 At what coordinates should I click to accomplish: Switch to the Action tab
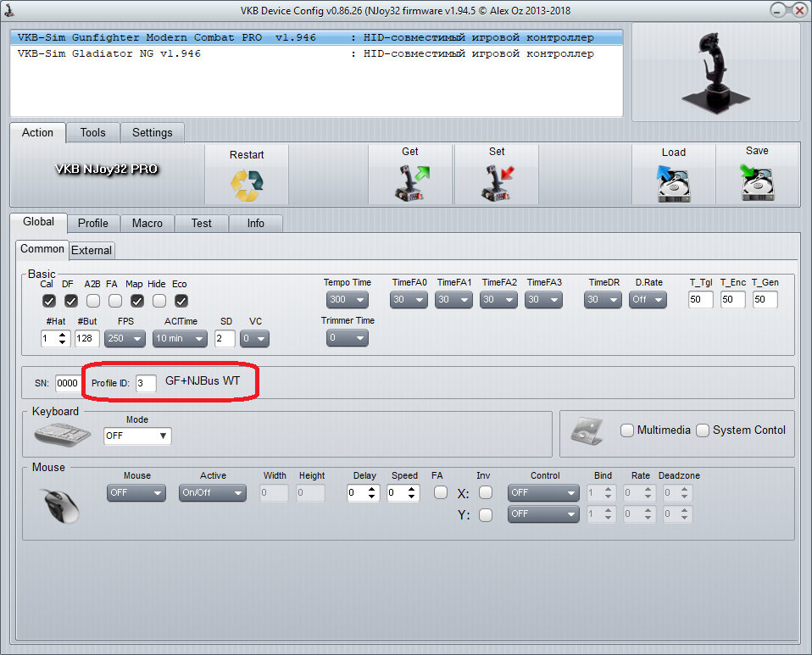(x=37, y=132)
